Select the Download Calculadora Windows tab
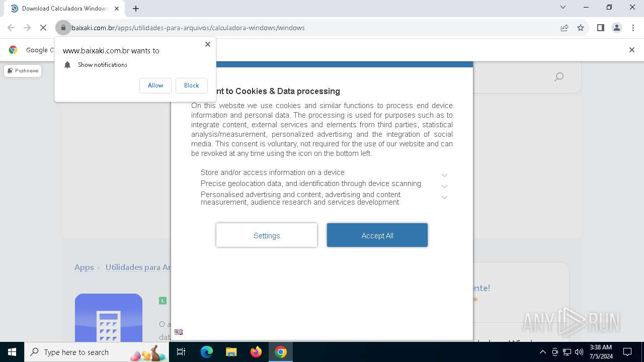 coord(64,9)
